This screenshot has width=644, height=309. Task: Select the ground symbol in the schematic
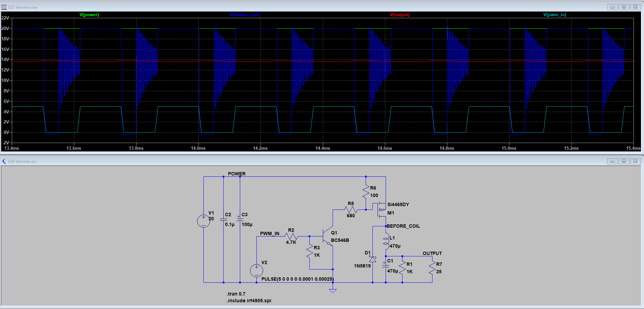pyautogui.click(x=333, y=290)
